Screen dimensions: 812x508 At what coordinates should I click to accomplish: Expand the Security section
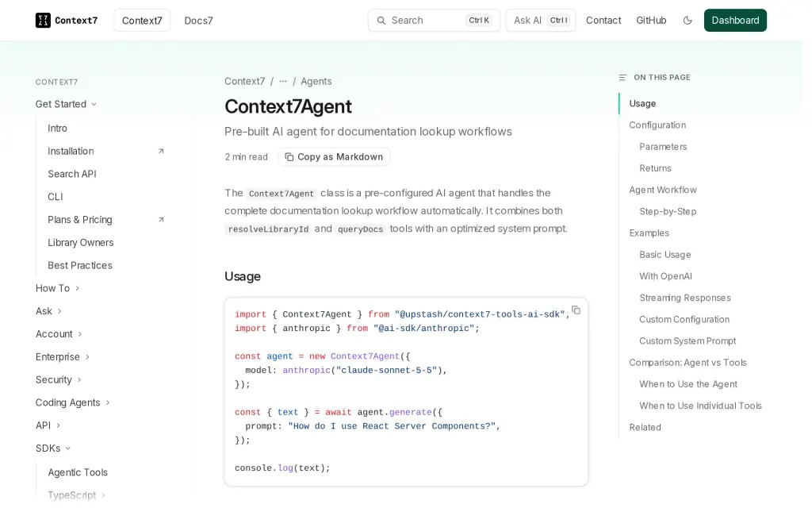click(59, 379)
